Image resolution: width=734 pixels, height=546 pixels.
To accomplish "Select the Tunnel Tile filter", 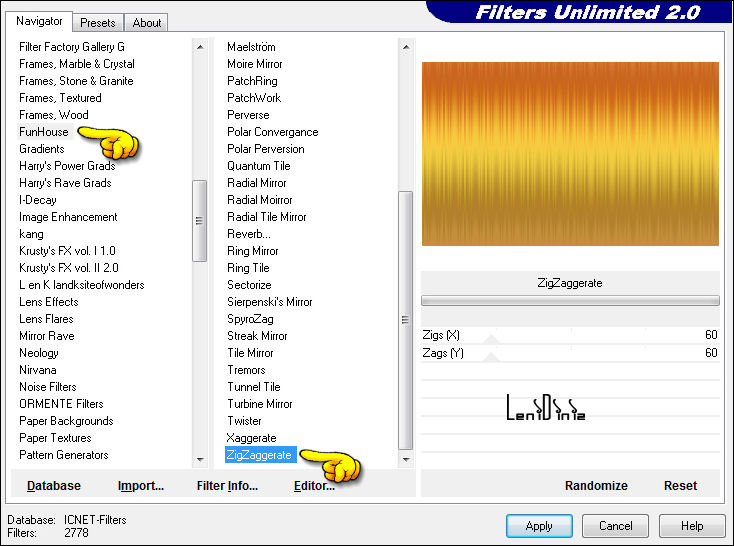I will [254, 387].
